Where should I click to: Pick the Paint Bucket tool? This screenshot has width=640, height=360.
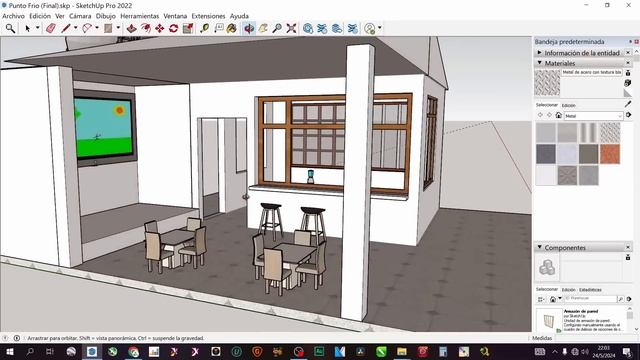click(x=232, y=28)
